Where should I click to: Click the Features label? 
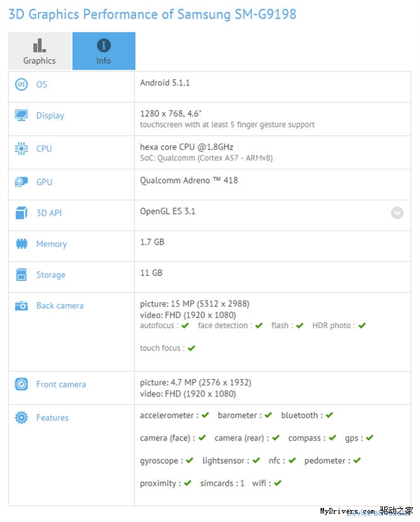(x=52, y=418)
